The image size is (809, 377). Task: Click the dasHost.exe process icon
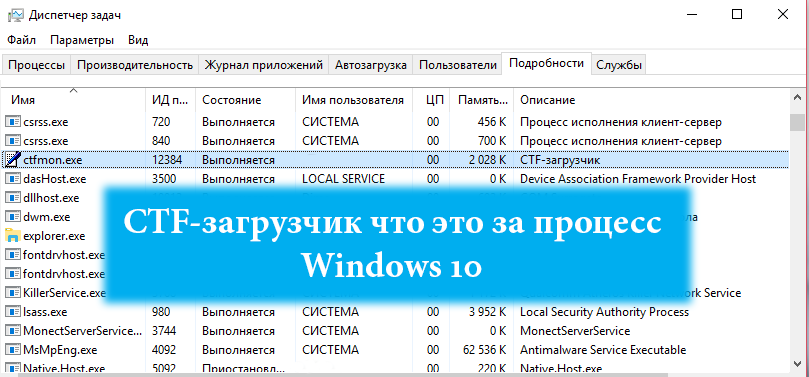[12, 179]
